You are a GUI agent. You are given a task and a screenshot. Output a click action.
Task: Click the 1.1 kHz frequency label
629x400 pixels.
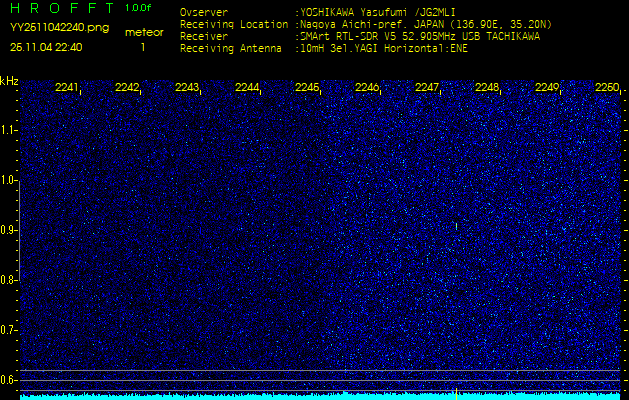coord(9,129)
